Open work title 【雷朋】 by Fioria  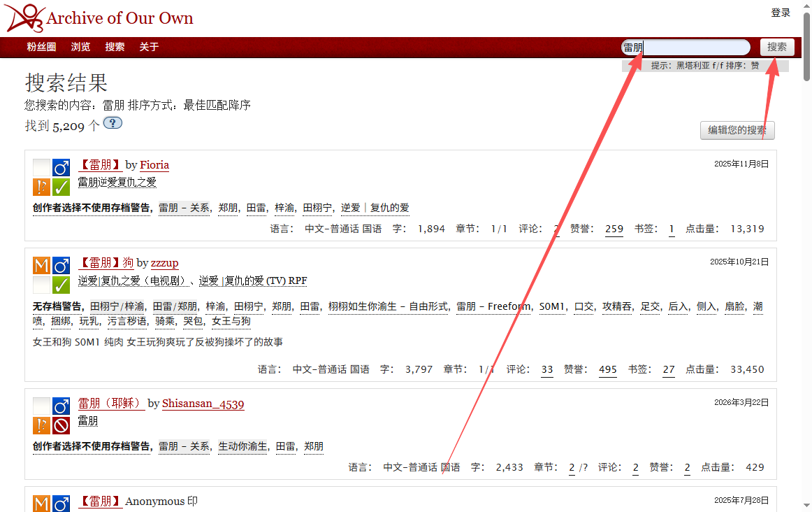tap(100, 165)
